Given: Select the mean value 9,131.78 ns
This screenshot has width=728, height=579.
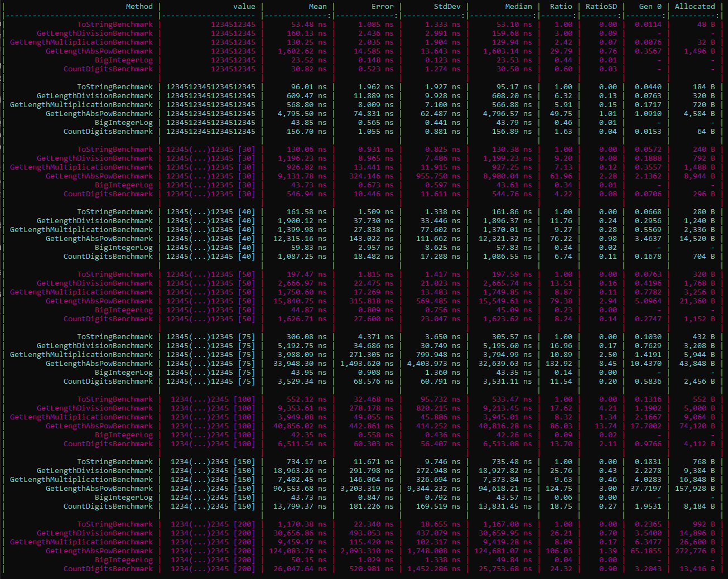Looking at the screenshot, I should 302,176.
